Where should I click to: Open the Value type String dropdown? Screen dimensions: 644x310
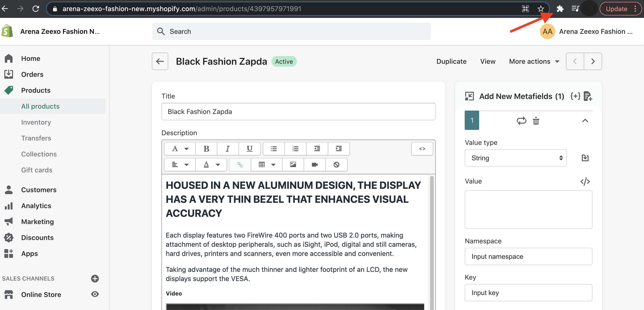[x=515, y=158]
